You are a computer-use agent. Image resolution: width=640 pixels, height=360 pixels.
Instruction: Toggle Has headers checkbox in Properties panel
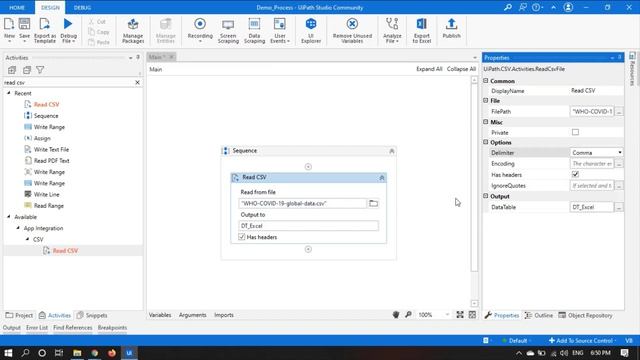575,174
